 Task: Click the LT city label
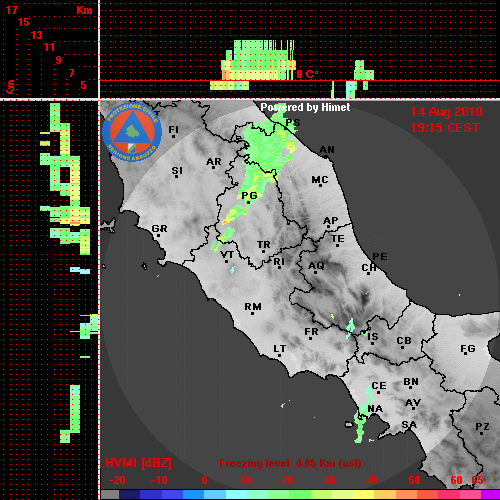(x=280, y=349)
